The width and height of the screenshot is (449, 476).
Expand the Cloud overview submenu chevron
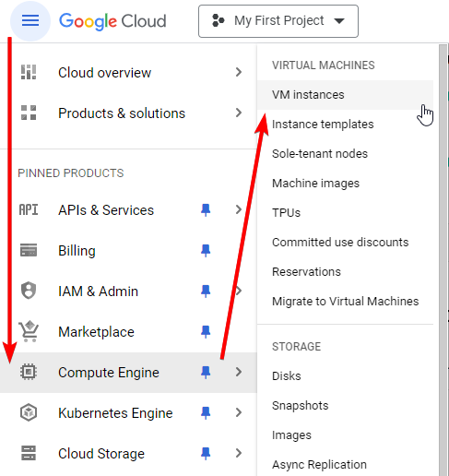239,72
